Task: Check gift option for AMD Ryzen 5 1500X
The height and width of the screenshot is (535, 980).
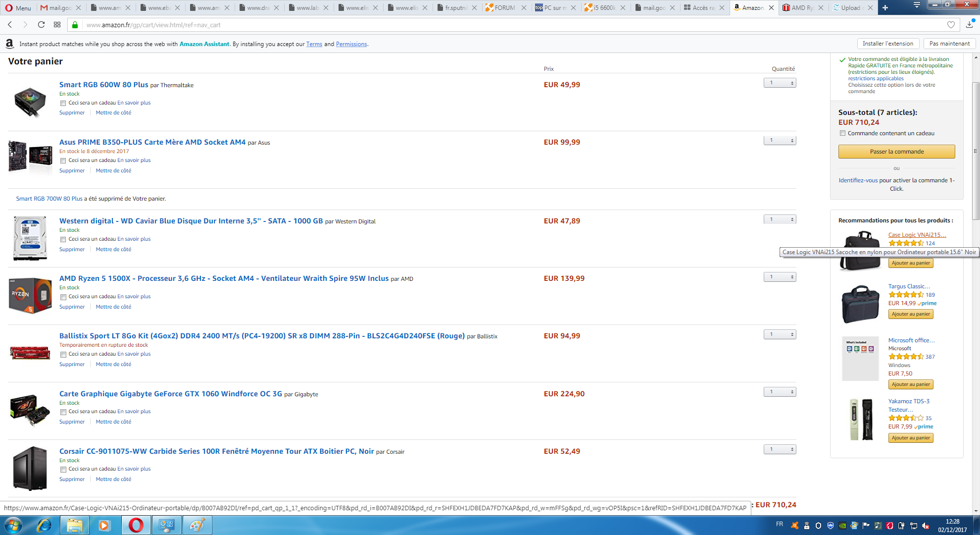Action: (x=63, y=297)
